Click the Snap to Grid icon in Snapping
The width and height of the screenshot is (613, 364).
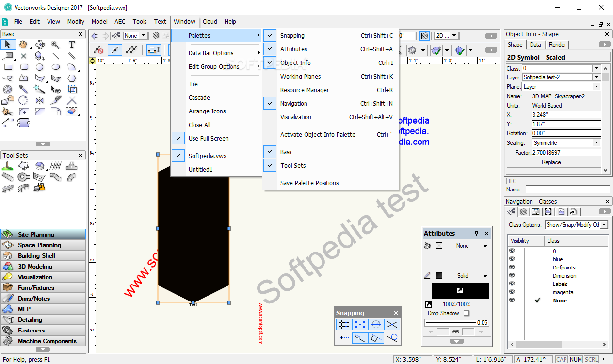(343, 325)
